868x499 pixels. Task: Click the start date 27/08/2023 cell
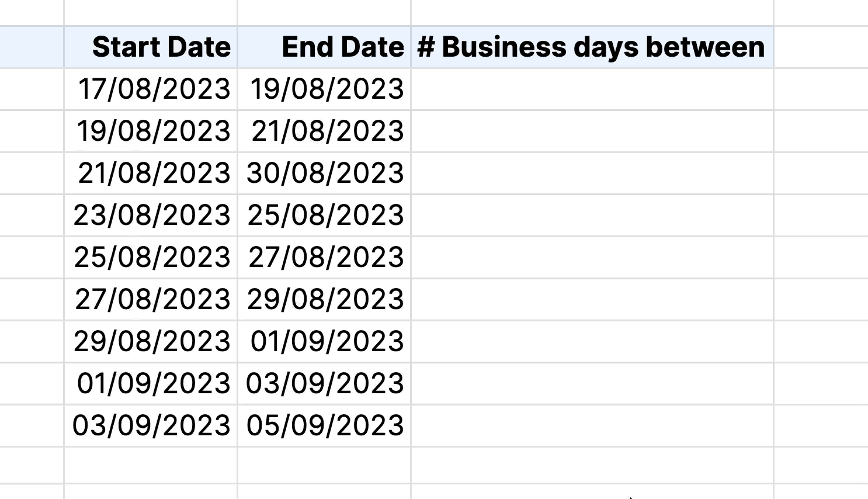tap(151, 300)
